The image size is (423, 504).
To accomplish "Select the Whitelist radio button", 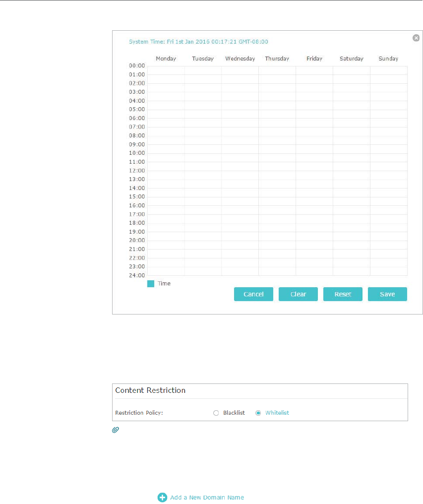I will coord(258,413).
